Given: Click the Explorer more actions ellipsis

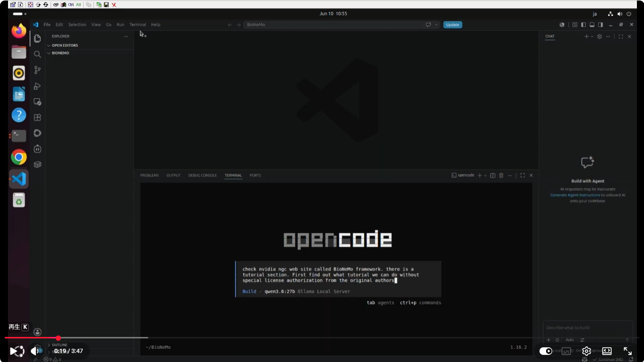Looking at the screenshot, I should [x=126, y=36].
